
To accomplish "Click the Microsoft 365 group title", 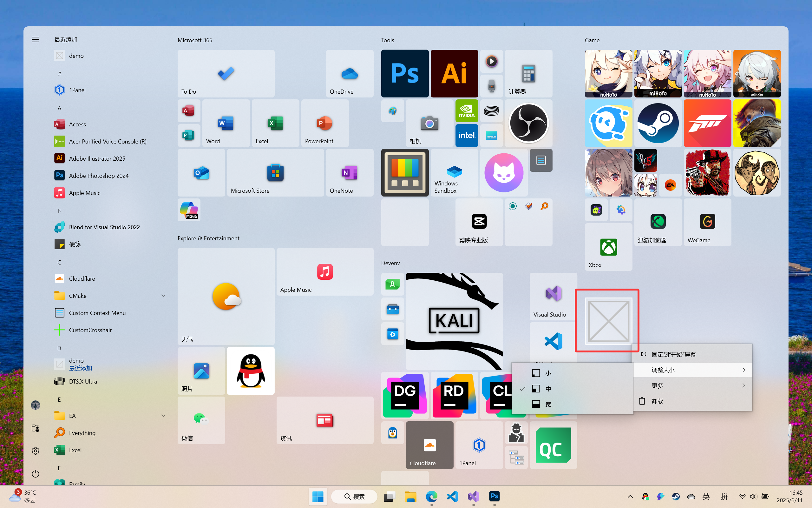I will tap(195, 40).
